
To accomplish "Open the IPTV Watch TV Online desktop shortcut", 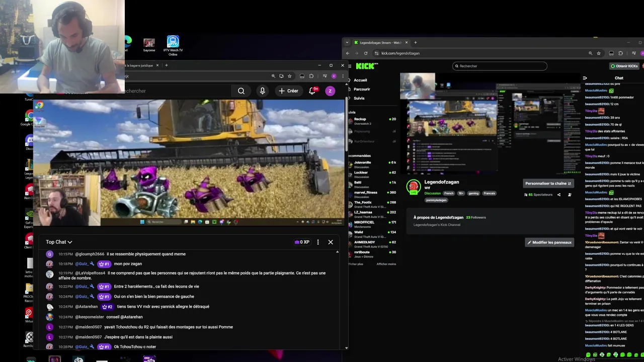I will pos(173,45).
